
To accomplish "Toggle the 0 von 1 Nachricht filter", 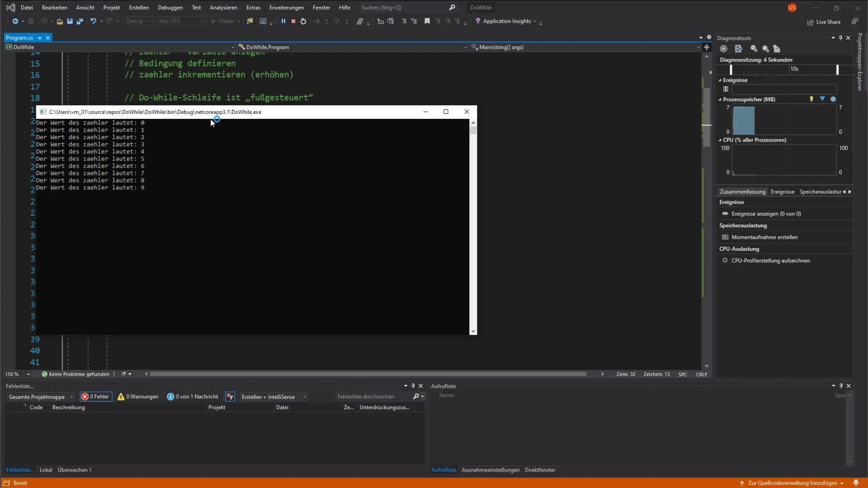I will coord(193,397).
